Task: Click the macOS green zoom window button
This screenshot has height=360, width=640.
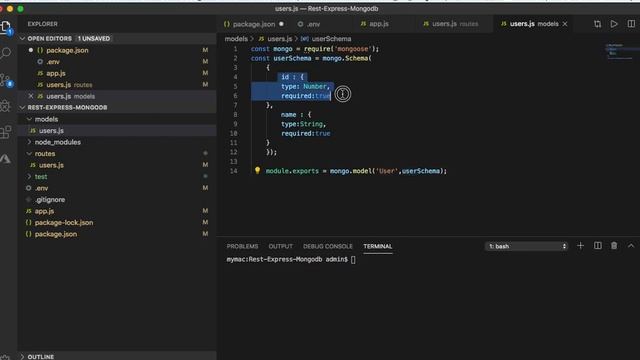Action: 20,9
